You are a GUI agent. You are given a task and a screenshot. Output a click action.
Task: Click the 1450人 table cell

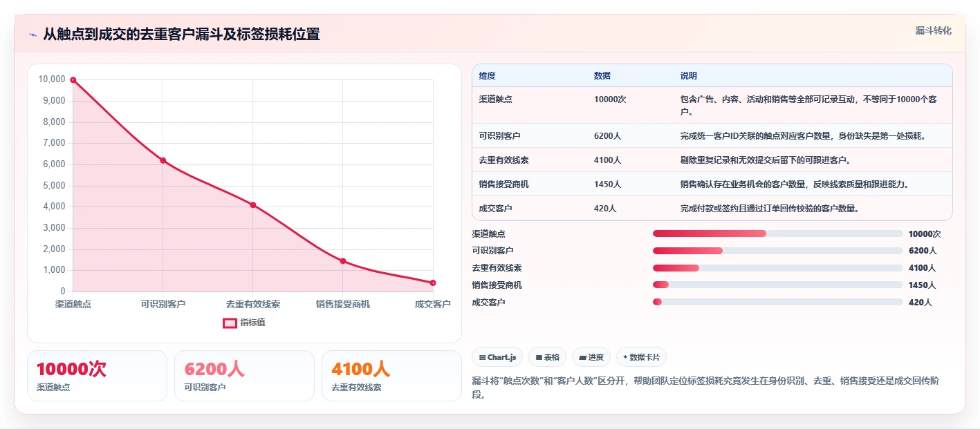coord(607,184)
